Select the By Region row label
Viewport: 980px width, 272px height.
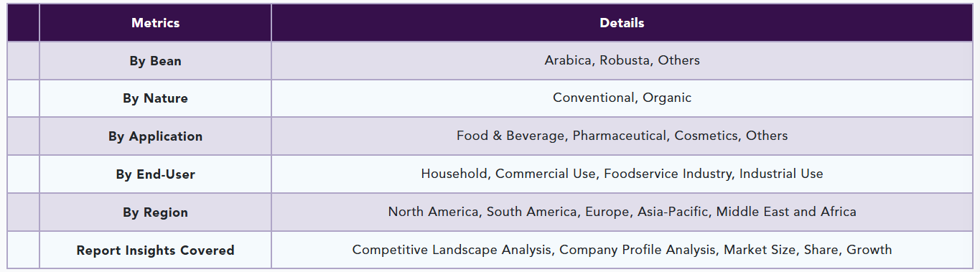(155, 212)
